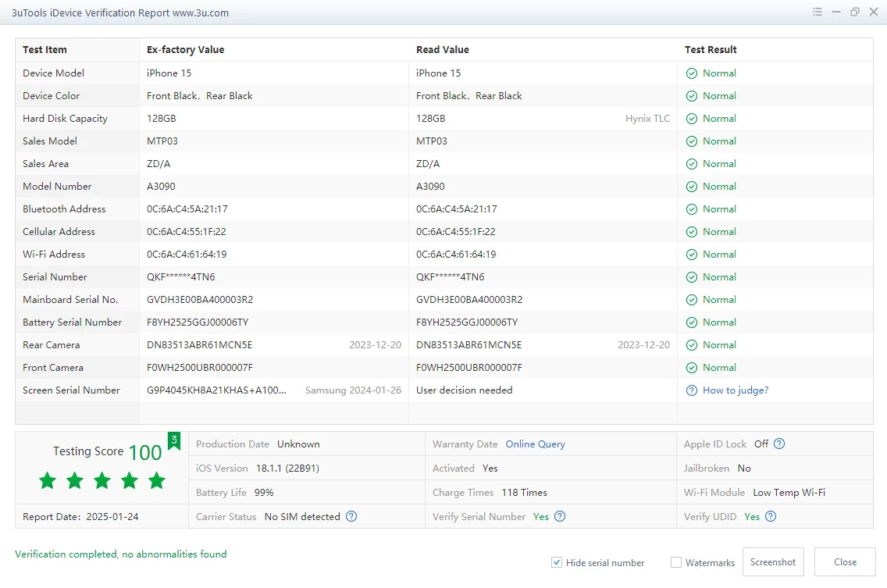Select the Samsung 2024-01-26 screen date

click(353, 390)
